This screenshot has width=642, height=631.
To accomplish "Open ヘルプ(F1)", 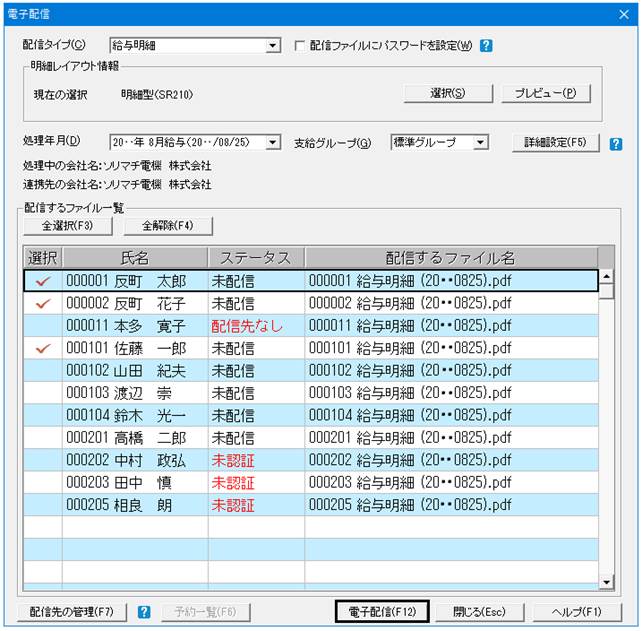I will click(577, 612).
